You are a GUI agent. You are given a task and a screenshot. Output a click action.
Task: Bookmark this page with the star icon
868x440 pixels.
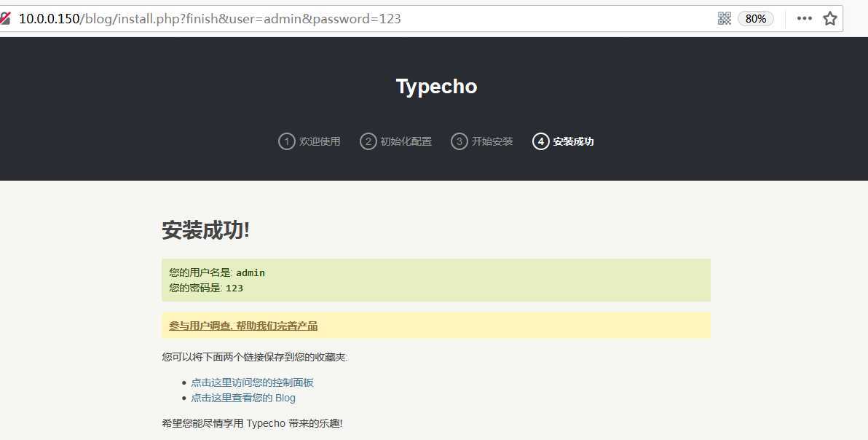(830, 18)
